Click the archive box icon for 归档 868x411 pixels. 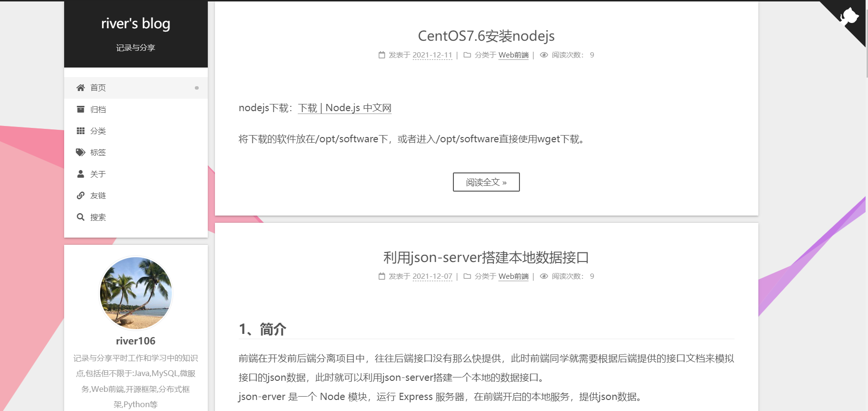[80, 109]
